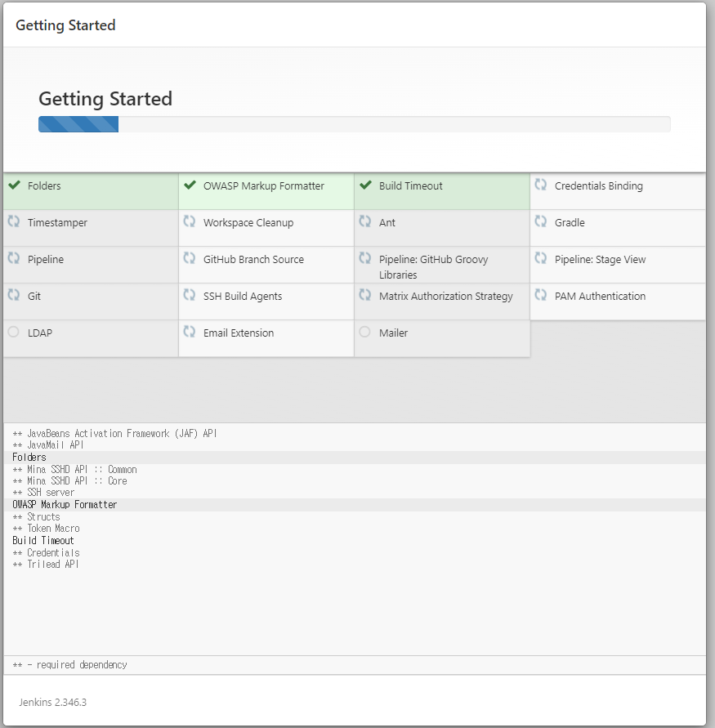Click the pending circle icon next to Mailer

coord(365,332)
